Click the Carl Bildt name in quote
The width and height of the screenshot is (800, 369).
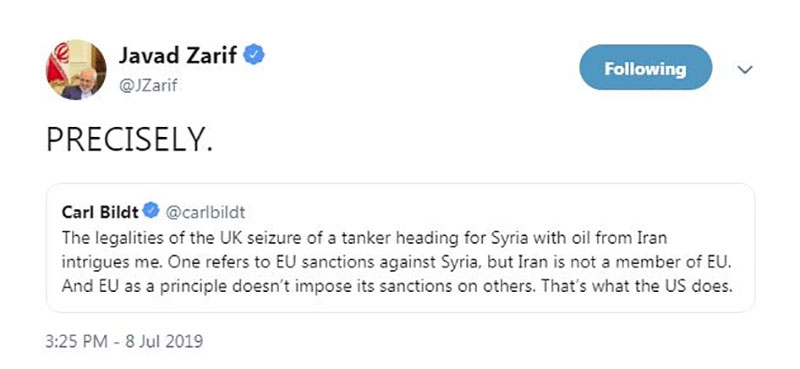[99, 211]
